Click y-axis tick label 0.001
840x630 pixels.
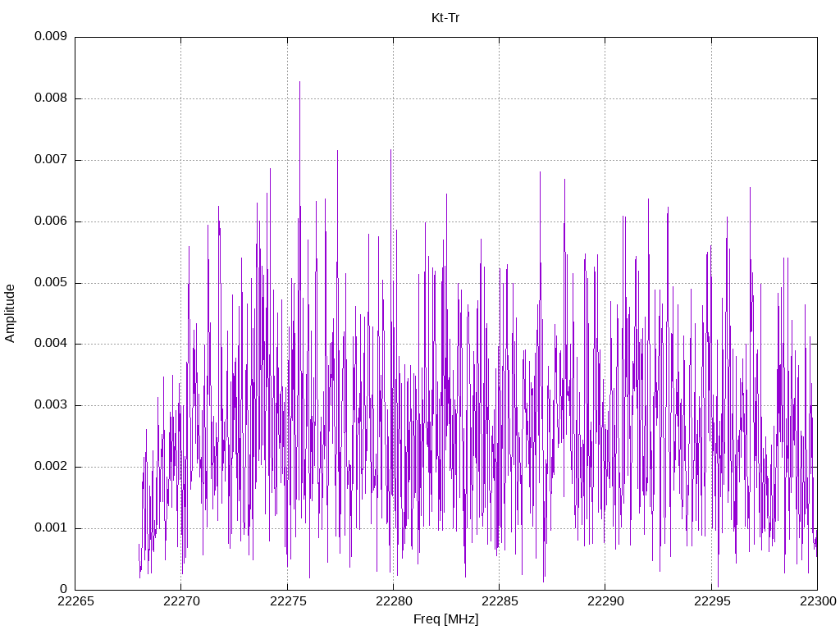[51, 527]
